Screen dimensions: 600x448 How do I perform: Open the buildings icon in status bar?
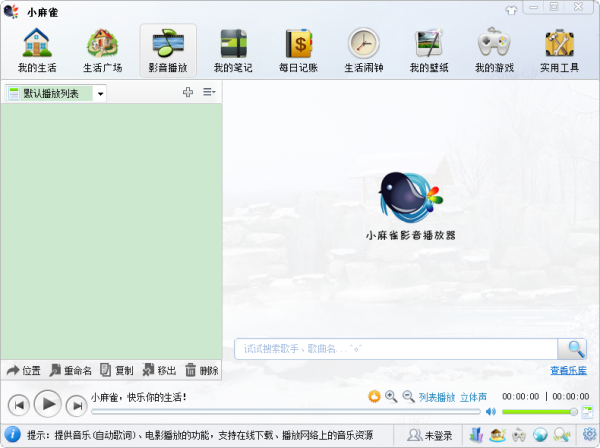[x=476, y=435]
